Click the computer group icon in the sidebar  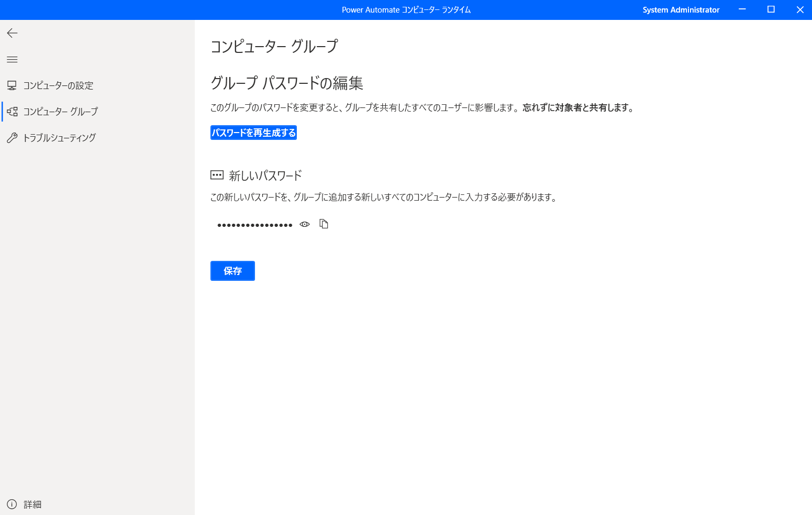[12, 111]
